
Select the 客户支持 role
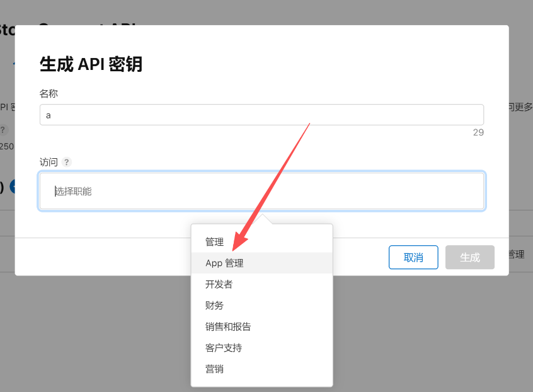(261, 348)
